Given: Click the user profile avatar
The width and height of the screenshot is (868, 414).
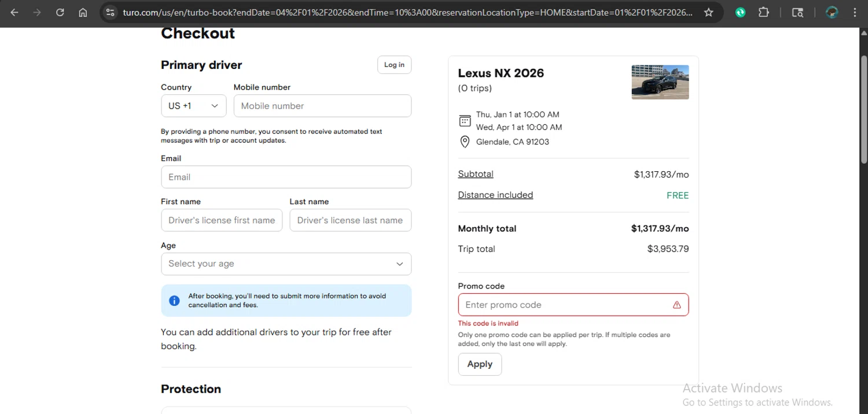Looking at the screenshot, I should 832,12.
